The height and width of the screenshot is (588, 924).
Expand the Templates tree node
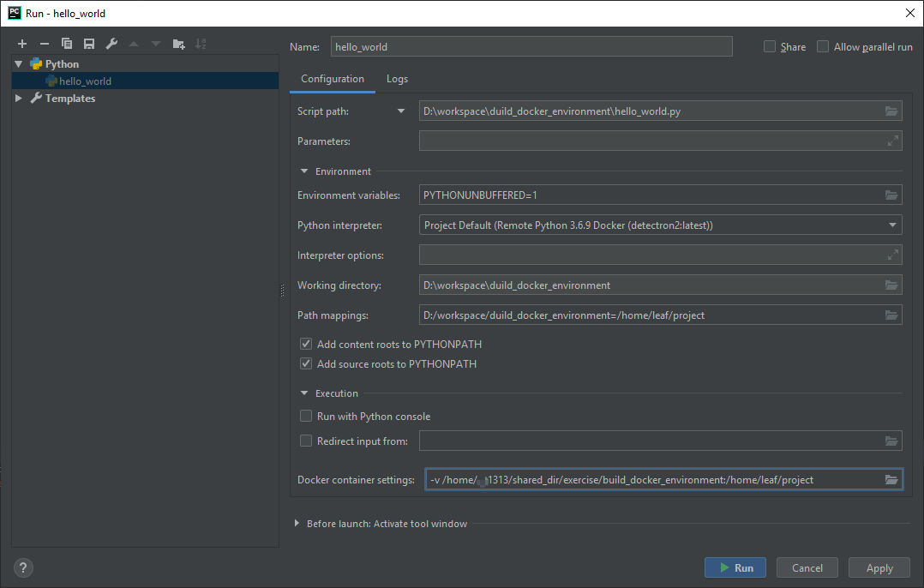[17, 98]
